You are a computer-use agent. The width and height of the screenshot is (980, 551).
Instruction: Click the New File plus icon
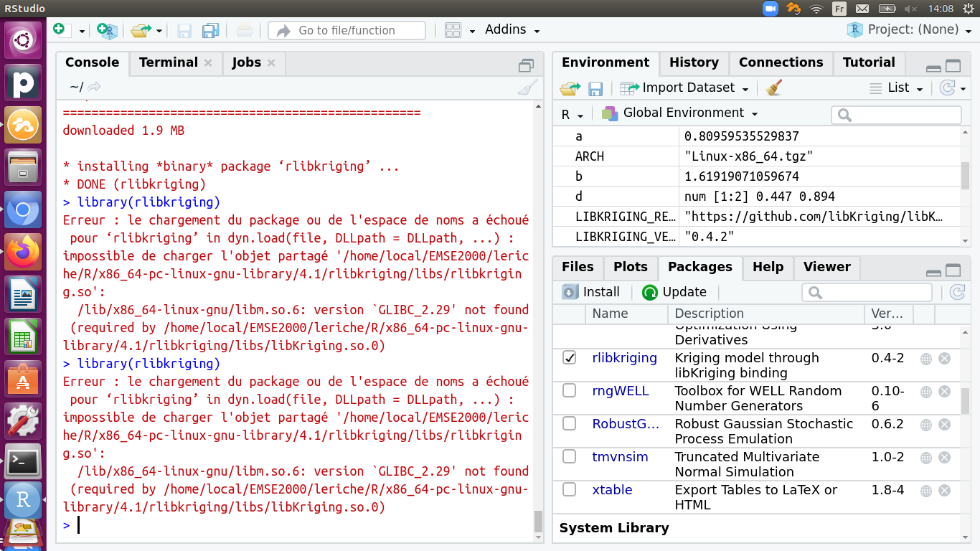coord(59,29)
